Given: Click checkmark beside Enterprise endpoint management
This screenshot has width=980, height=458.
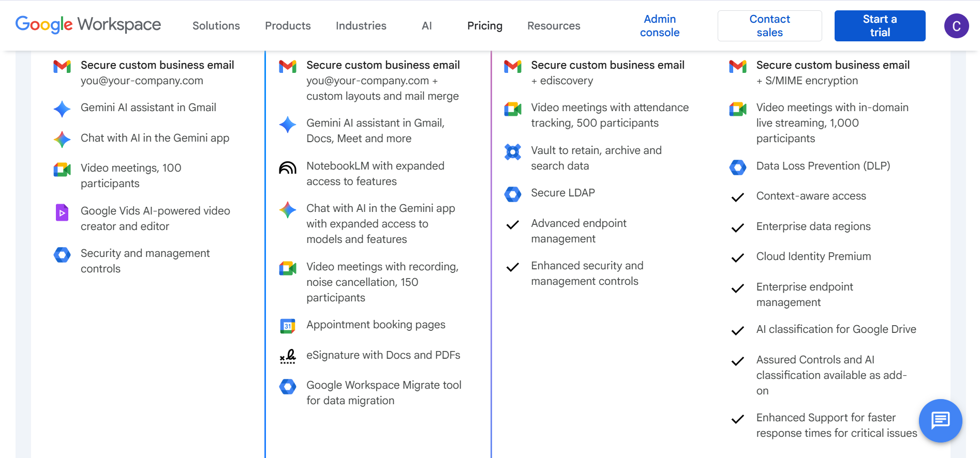Looking at the screenshot, I should [x=738, y=288].
